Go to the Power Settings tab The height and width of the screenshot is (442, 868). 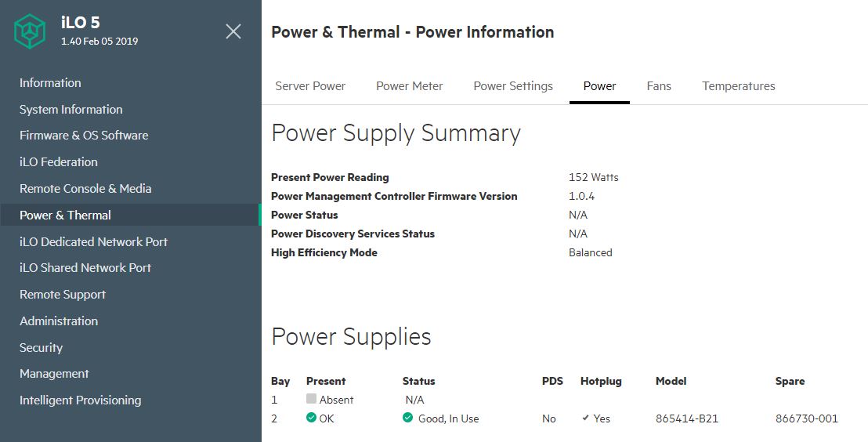pyautogui.click(x=513, y=86)
